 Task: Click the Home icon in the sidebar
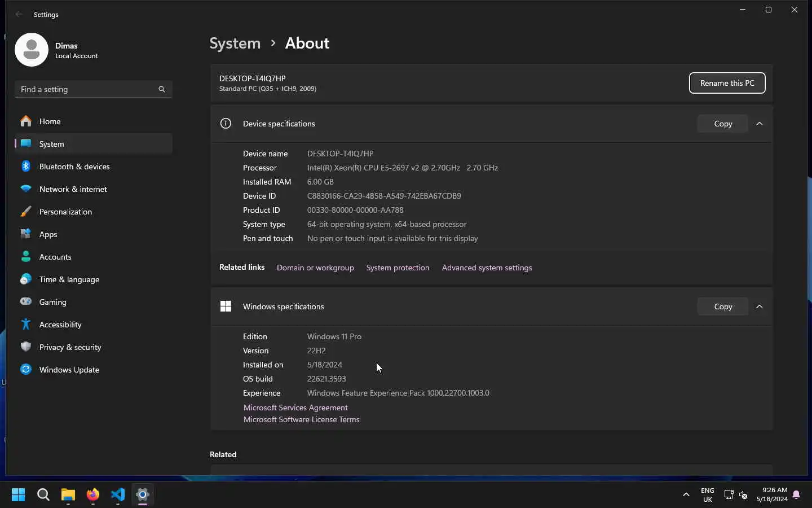(26, 121)
